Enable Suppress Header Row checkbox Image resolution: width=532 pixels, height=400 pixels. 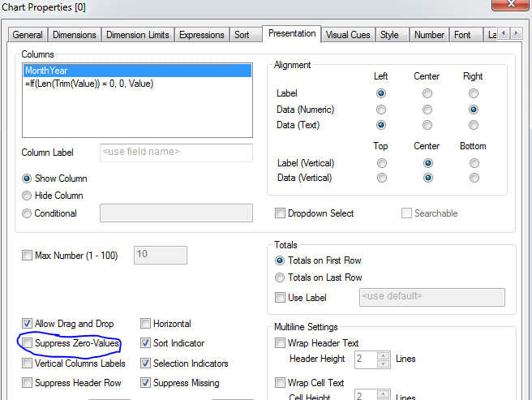pos(27,383)
